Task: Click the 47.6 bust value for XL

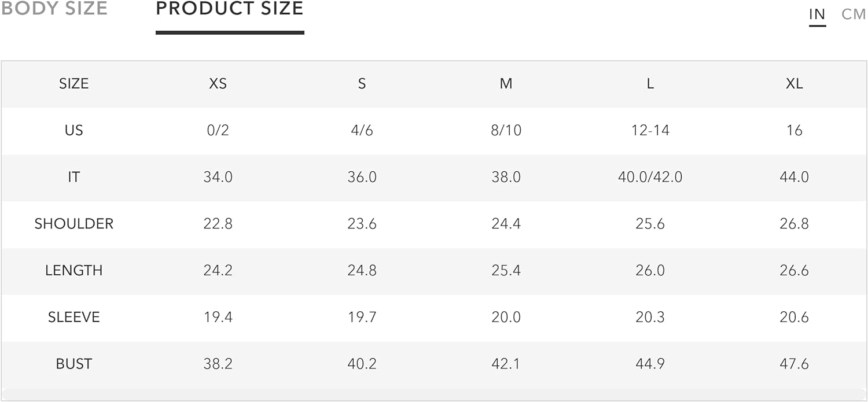Action: tap(794, 364)
